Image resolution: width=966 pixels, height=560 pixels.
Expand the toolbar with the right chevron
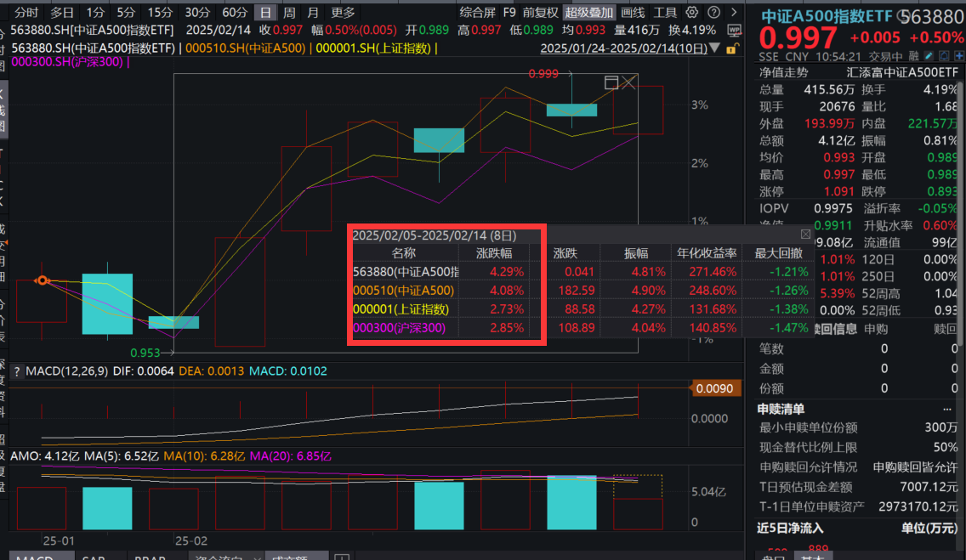(x=733, y=11)
